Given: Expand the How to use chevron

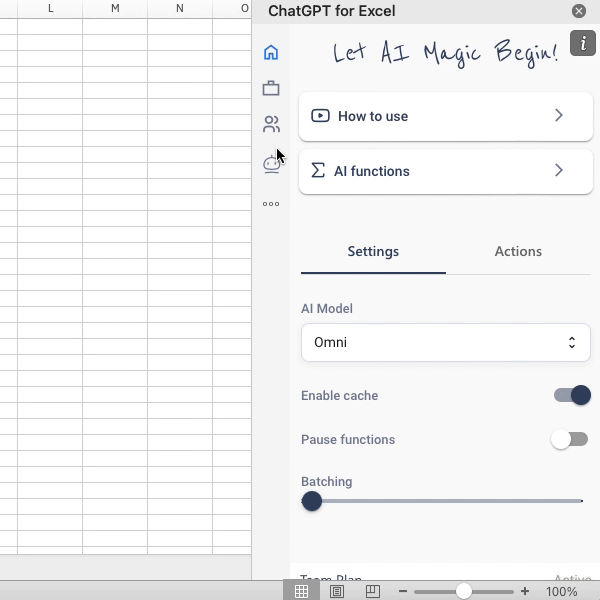Looking at the screenshot, I should (559, 115).
